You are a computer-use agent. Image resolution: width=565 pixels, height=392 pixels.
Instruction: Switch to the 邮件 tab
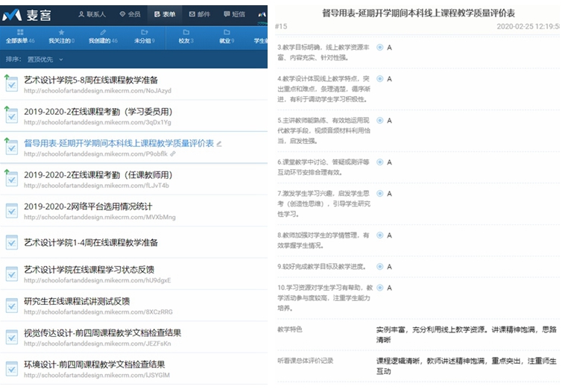[x=198, y=14]
